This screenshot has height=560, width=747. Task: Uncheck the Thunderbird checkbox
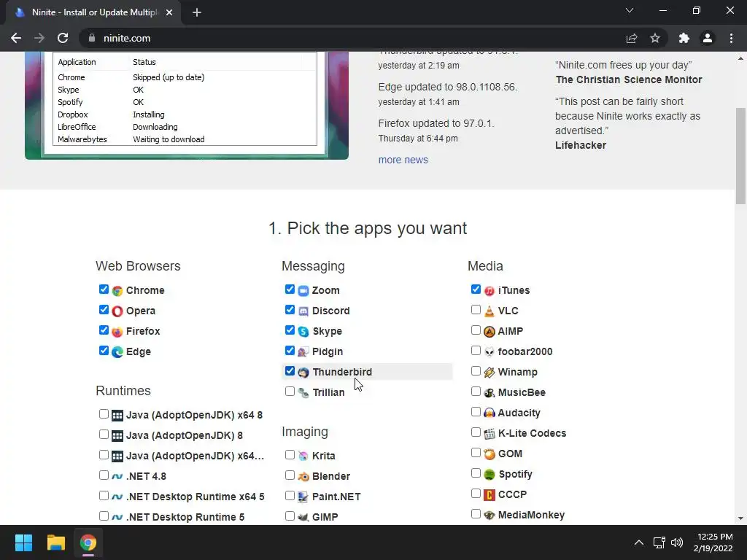point(290,370)
